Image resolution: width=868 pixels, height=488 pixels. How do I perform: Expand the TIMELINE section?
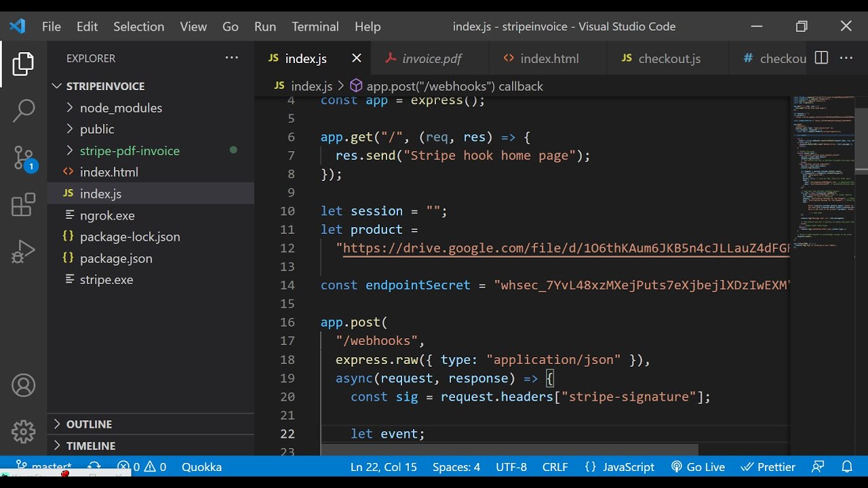click(x=90, y=446)
